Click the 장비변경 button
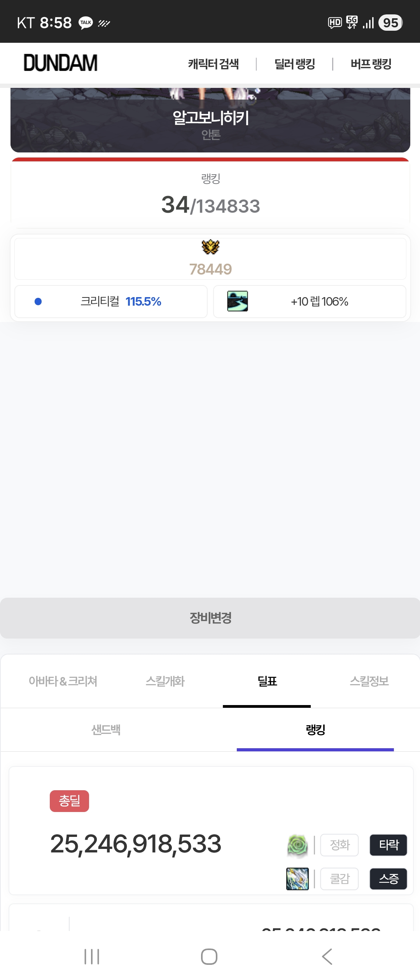Viewport: 420px width, 980px height. point(210,618)
